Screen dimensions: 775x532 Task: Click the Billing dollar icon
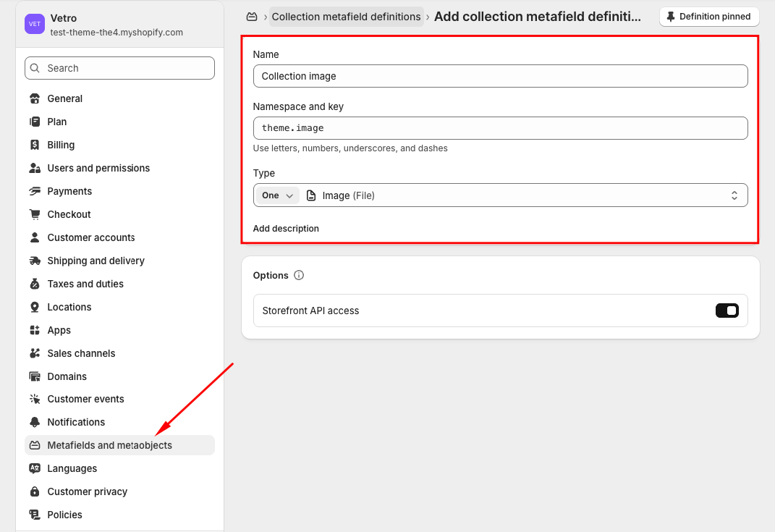[x=35, y=145]
